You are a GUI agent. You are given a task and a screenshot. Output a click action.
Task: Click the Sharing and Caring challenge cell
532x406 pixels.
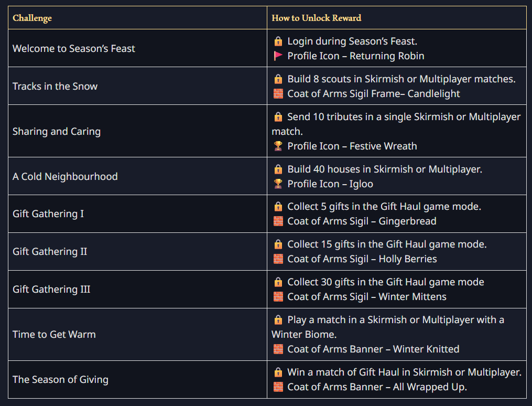57,131
